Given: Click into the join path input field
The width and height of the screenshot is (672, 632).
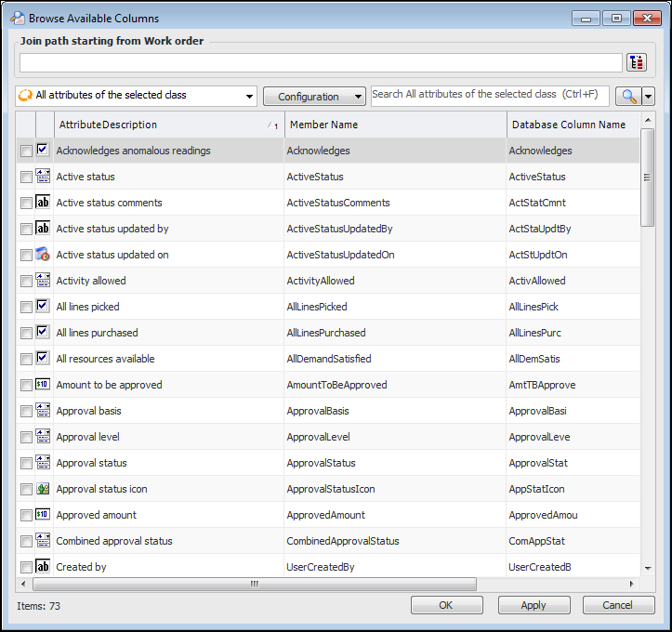Looking at the screenshot, I should click(320, 62).
